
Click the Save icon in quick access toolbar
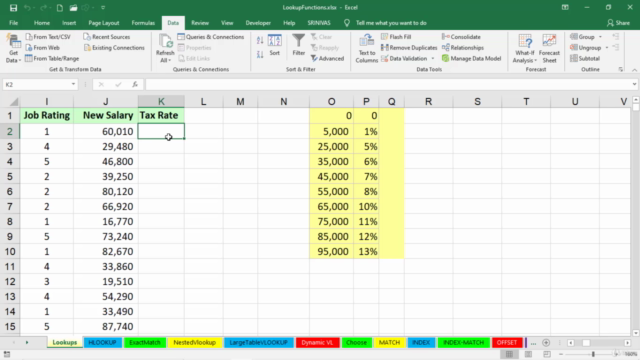[13, 8]
